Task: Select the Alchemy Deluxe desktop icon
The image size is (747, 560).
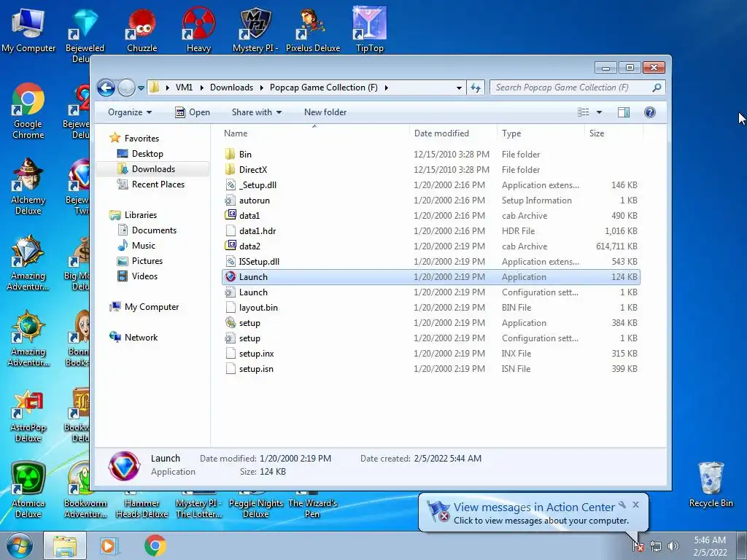Action: [28, 187]
